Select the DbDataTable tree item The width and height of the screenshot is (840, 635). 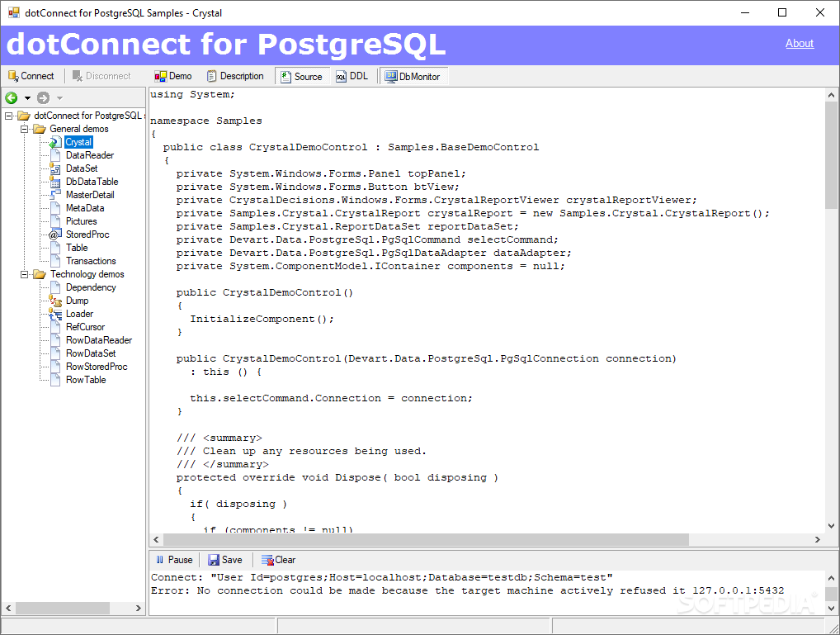click(x=92, y=182)
